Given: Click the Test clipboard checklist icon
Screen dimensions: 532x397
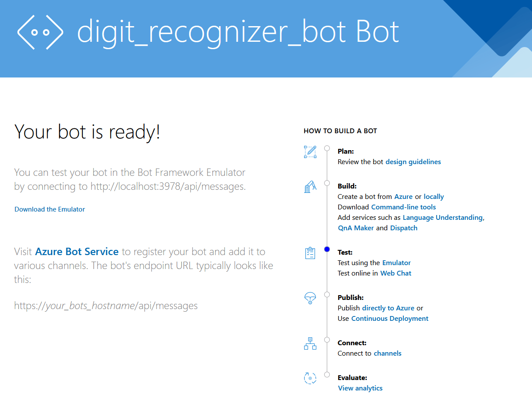Looking at the screenshot, I should 310,253.
